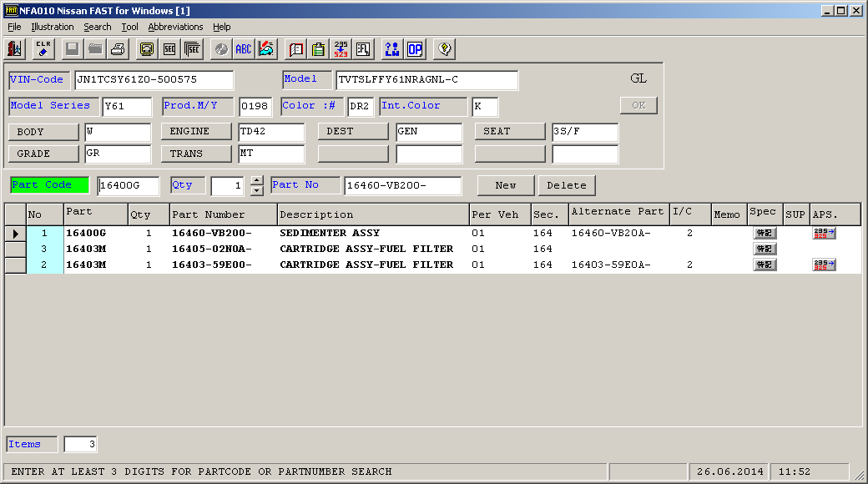Click the Color field showing DR2
The height and width of the screenshot is (484, 868).
(x=360, y=106)
